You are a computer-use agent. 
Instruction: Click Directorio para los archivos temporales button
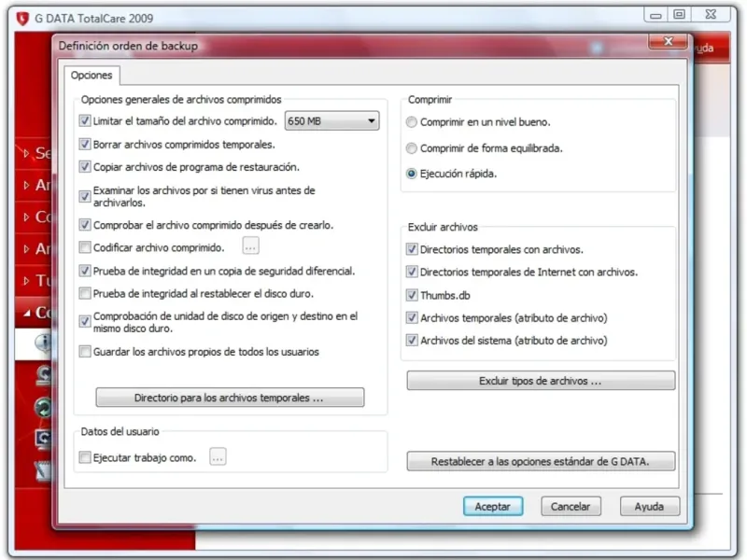230,398
